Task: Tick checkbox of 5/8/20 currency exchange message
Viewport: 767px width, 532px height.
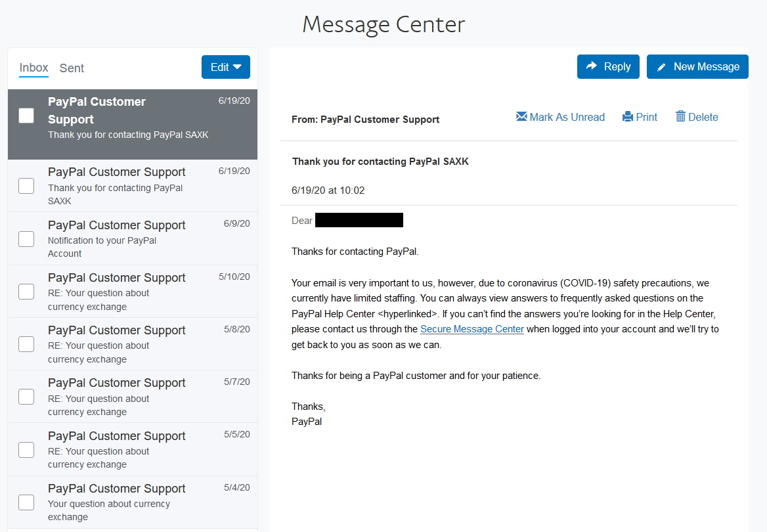Action: (26, 344)
